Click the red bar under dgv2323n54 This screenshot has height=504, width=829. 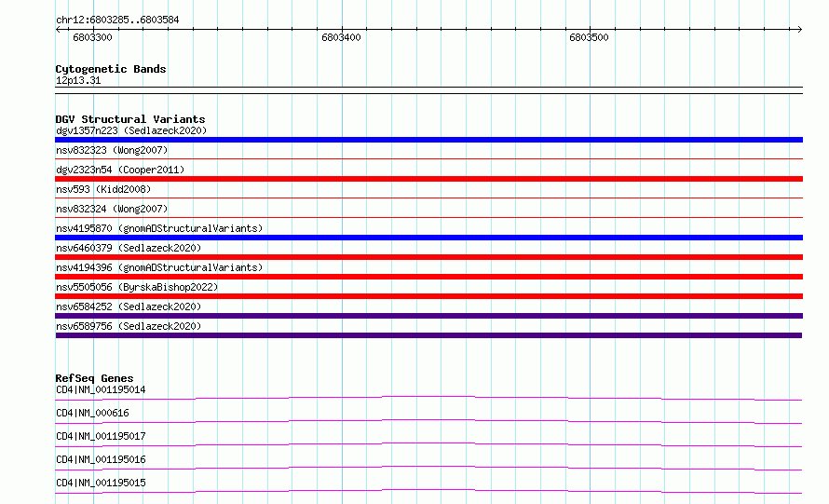428,179
